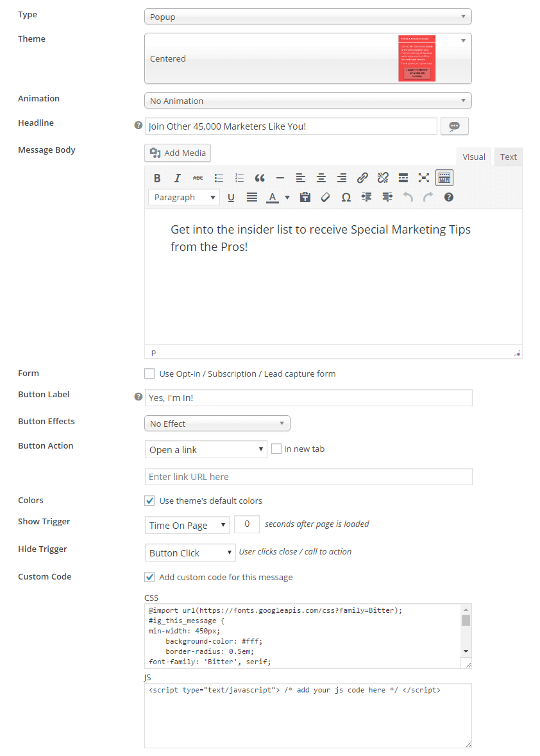Open speech bubble options beside Headline
The image size is (540, 756).
click(454, 126)
